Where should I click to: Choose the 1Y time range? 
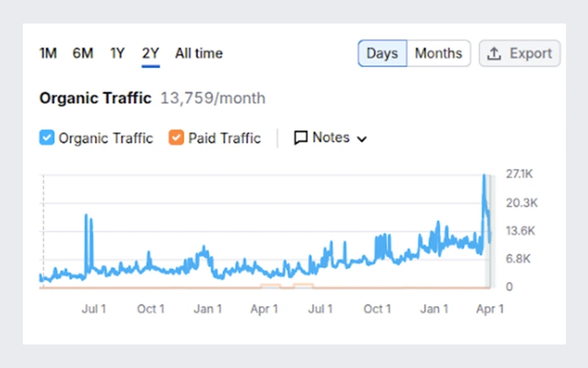click(x=118, y=54)
